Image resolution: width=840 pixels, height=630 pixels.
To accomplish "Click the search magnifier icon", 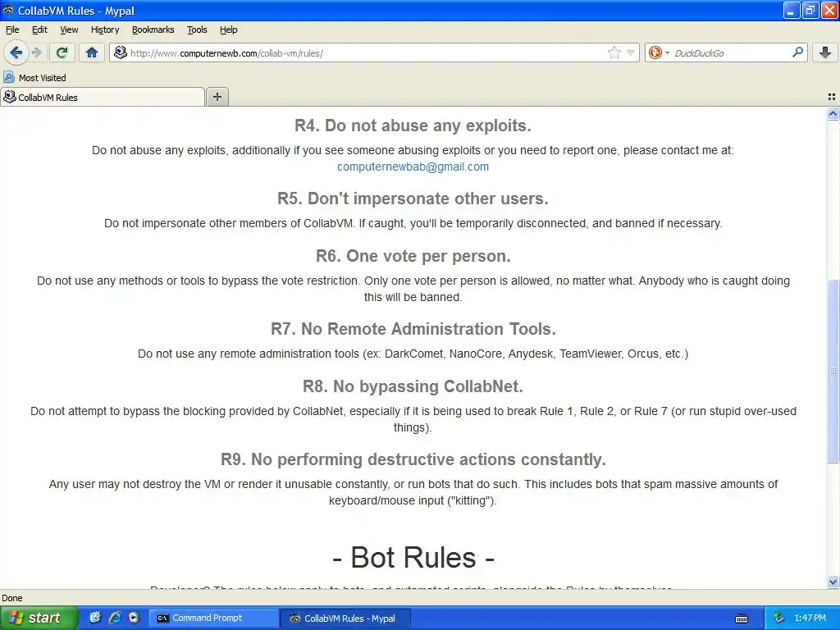I will point(797,52).
